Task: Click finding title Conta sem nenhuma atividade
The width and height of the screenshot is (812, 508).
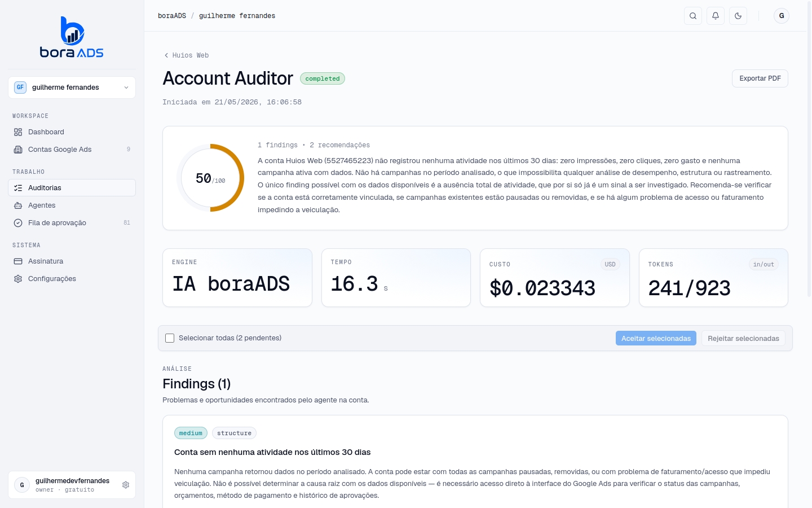Action: (x=272, y=452)
